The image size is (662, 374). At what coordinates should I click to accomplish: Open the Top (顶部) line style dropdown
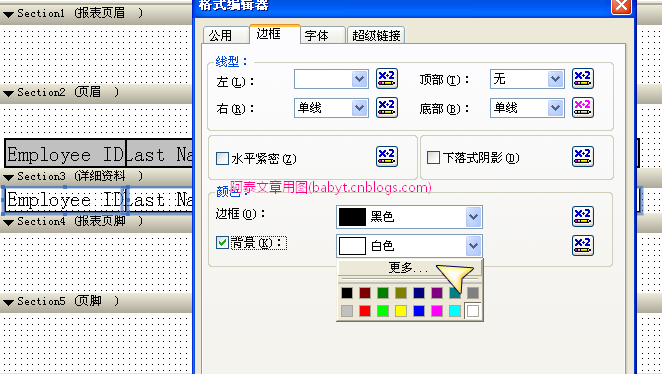[x=555, y=79]
